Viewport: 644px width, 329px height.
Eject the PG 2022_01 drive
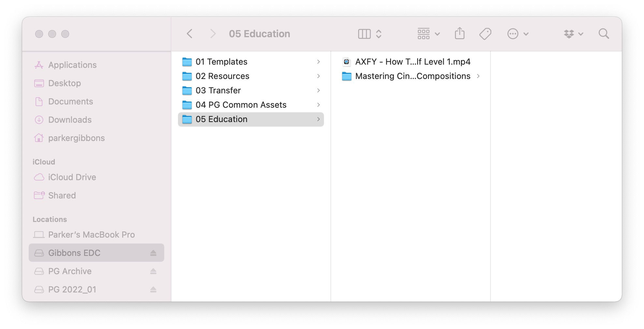pos(153,290)
